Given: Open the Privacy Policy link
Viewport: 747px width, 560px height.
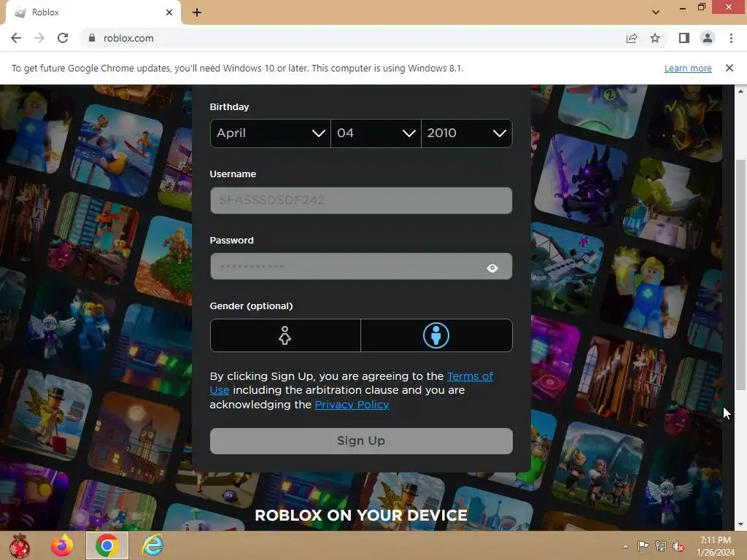Looking at the screenshot, I should [x=352, y=405].
